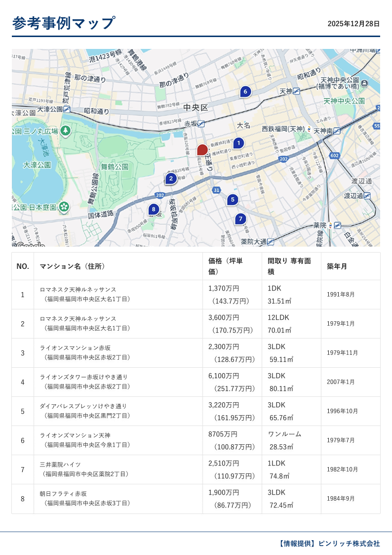Click the 2007年1月 build date
This screenshot has height=555, width=392.
pyautogui.click(x=341, y=382)
